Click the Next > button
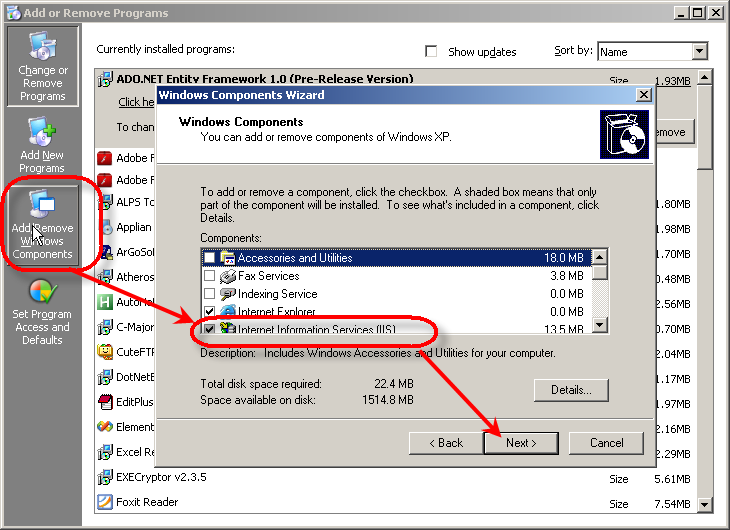The image size is (730, 530). click(x=521, y=443)
